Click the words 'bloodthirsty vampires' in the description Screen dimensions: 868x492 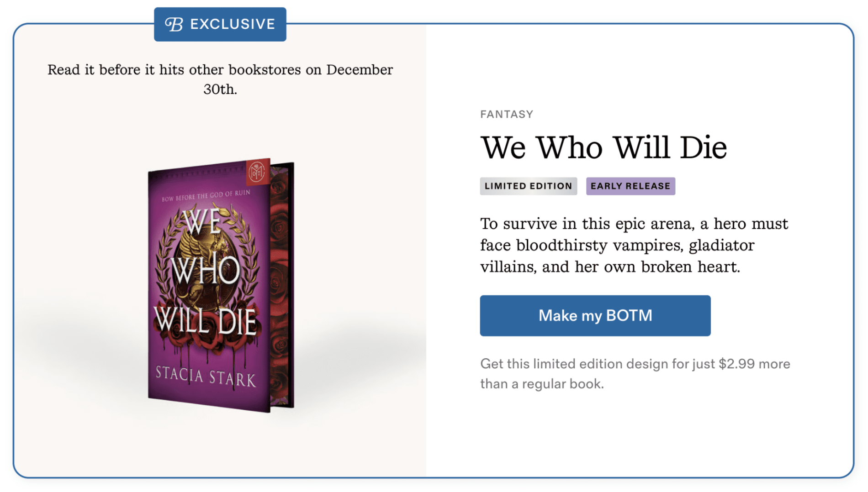[599, 246]
